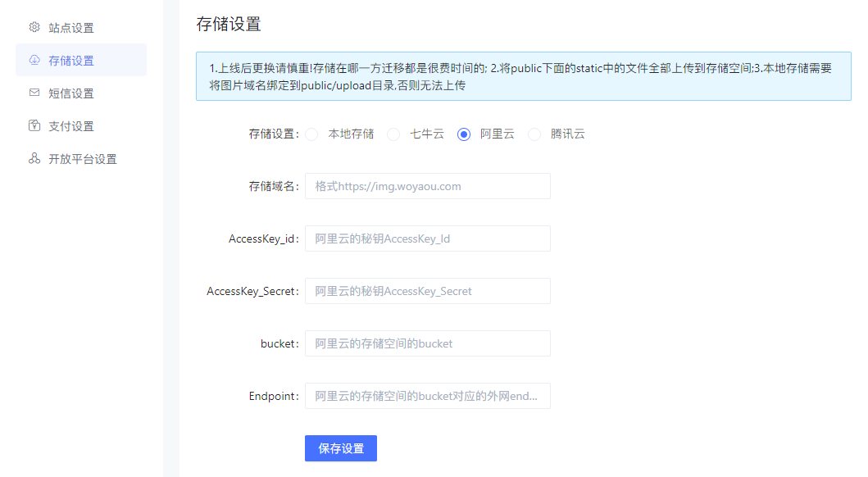Choose the 腾讯云 radio option
Image resolution: width=868 pixels, height=477 pixels.
(534, 134)
